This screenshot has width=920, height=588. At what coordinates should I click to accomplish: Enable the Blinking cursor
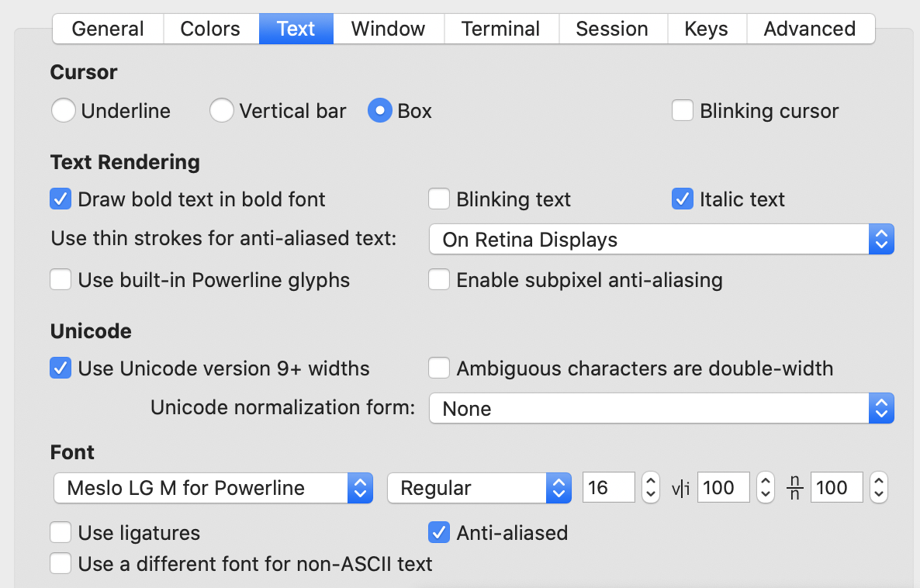682,111
